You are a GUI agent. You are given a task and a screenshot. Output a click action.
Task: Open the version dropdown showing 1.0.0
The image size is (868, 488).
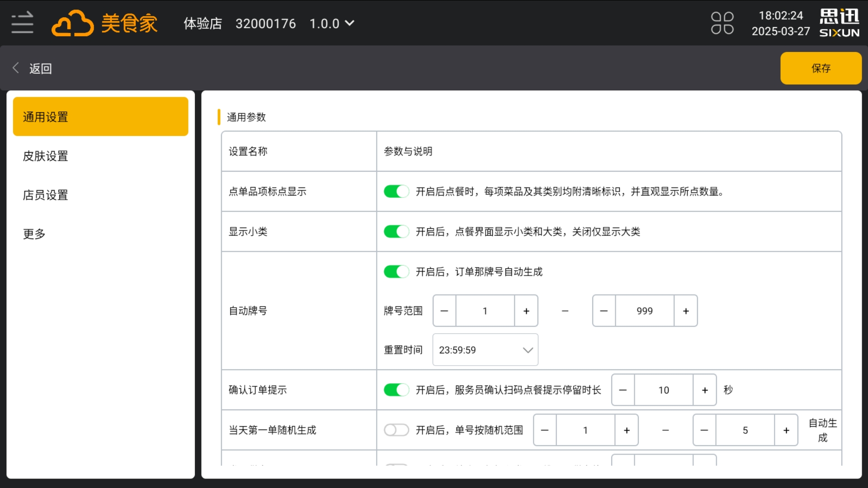coord(332,23)
